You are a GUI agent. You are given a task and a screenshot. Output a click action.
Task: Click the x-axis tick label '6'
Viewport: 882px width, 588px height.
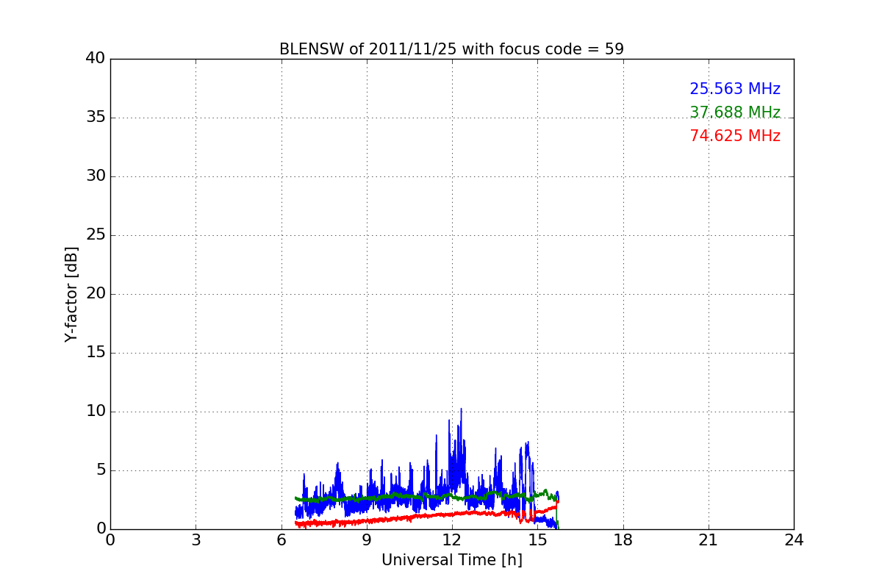pos(282,540)
